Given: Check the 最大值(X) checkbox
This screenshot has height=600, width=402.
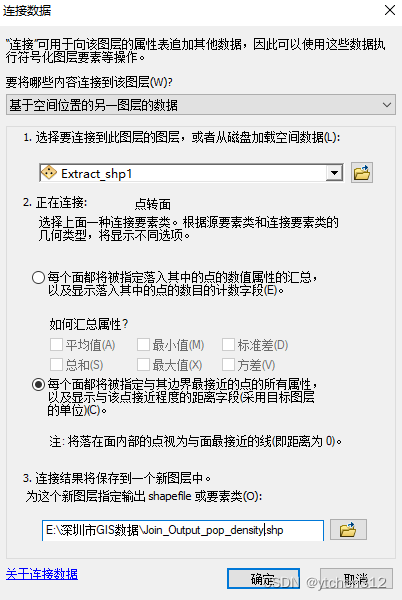Looking at the screenshot, I should (x=143, y=364).
